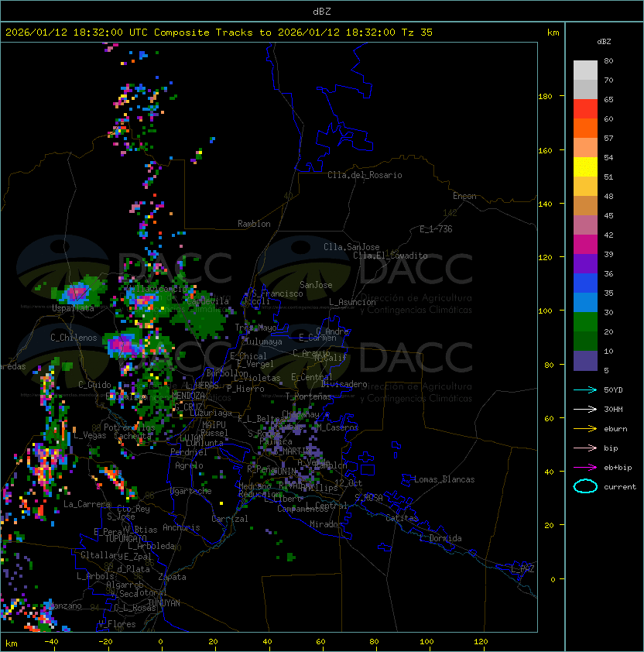Click the 'km' label at bottom-left axis corner

pyautogui.click(x=12, y=643)
